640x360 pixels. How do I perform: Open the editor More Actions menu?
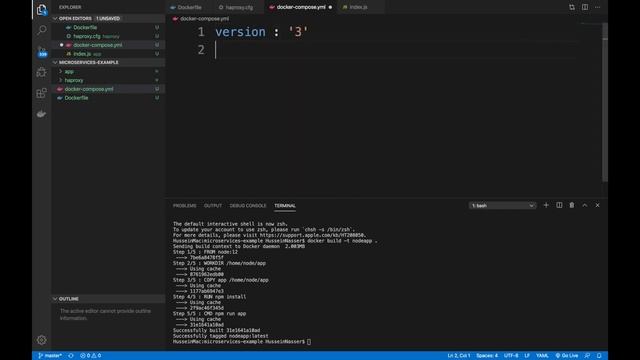click(x=598, y=7)
